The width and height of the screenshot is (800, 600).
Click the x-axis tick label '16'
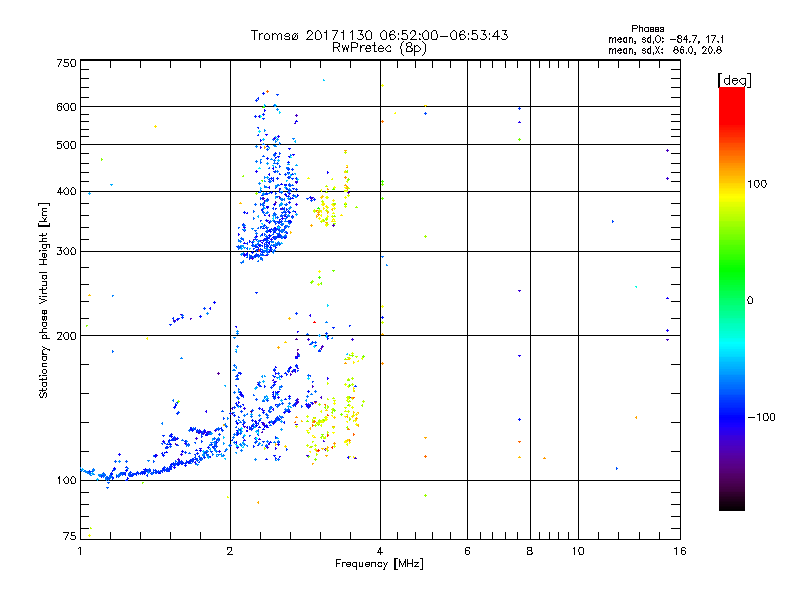click(680, 551)
